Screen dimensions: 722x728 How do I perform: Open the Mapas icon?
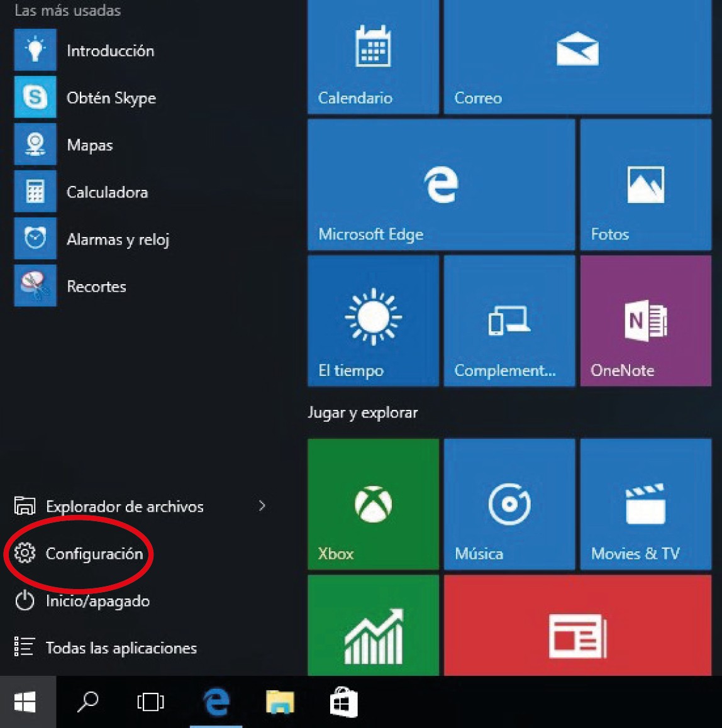(x=35, y=144)
